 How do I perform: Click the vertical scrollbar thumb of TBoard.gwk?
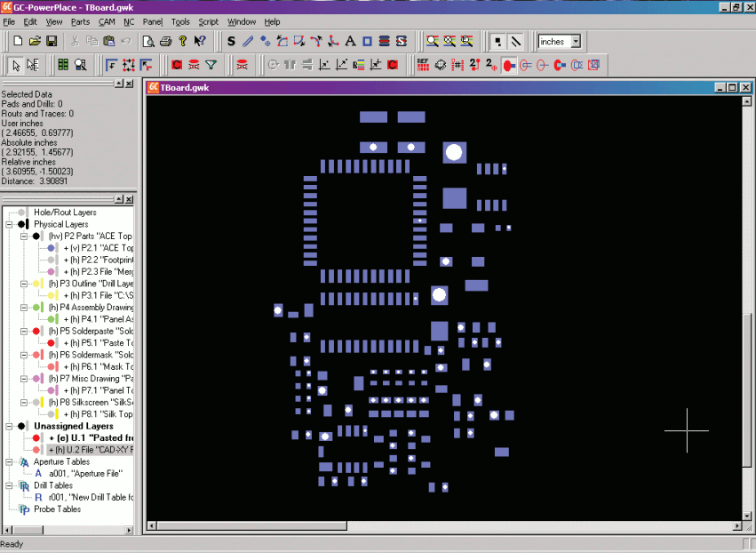[746, 390]
